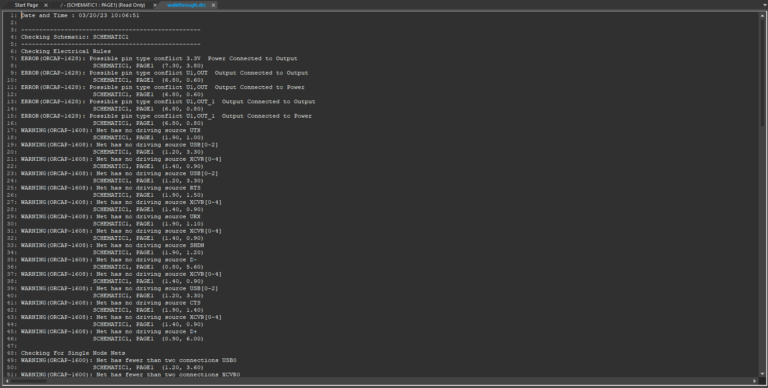Image resolution: width=768 pixels, height=388 pixels.
Task: Place cursor on Date and Time line
Action: (80, 15)
